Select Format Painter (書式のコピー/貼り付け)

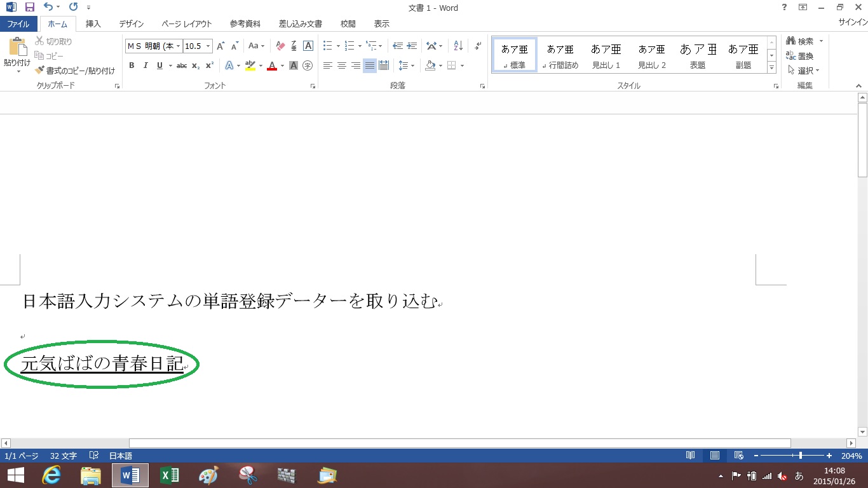(75, 71)
